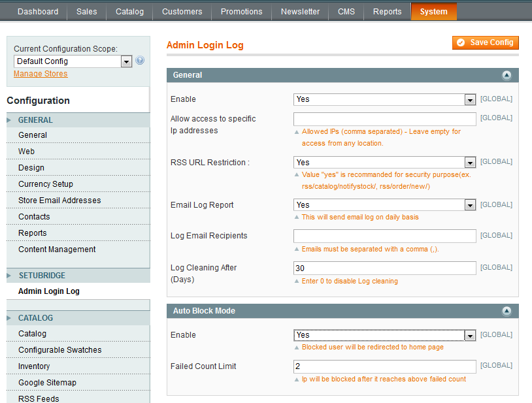The width and height of the screenshot is (532, 403).
Task: Click the Failed Count Limit field
Action: (x=384, y=366)
